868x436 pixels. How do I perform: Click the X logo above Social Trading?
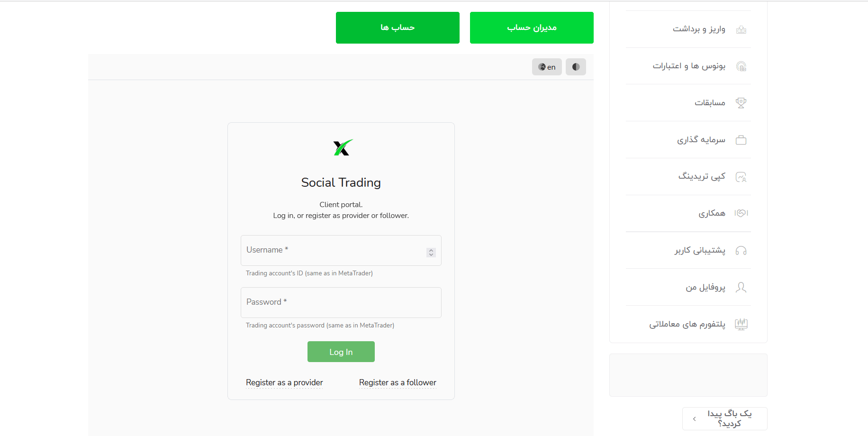tap(342, 147)
